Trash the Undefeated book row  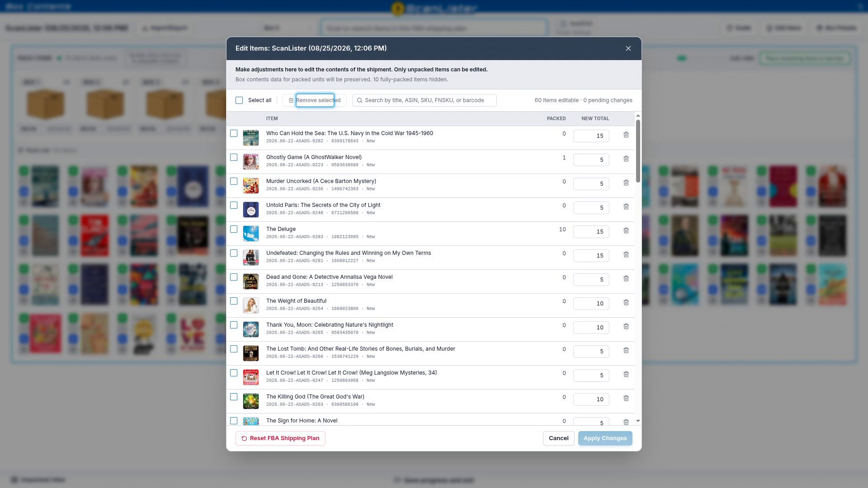626,254
